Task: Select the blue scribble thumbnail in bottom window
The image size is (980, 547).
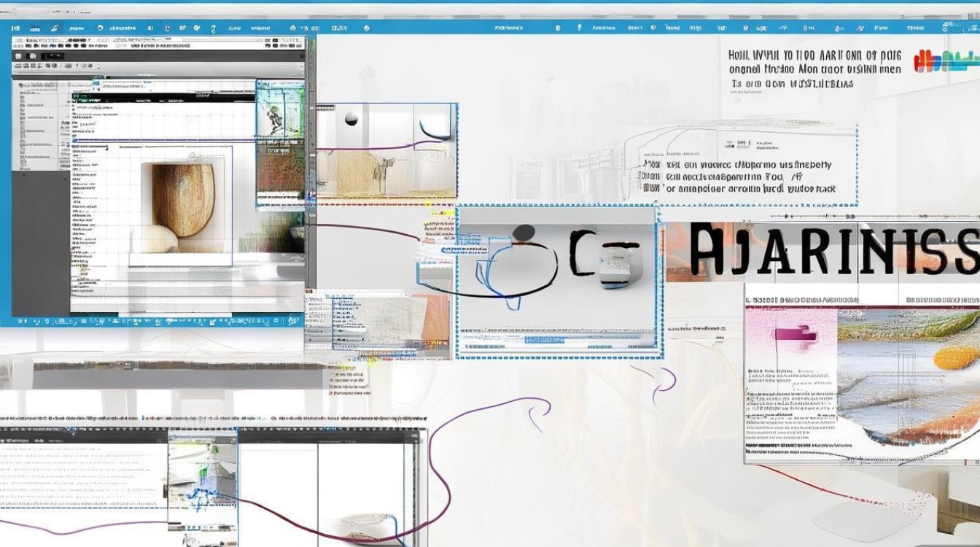Action: click(x=202, y=479)
